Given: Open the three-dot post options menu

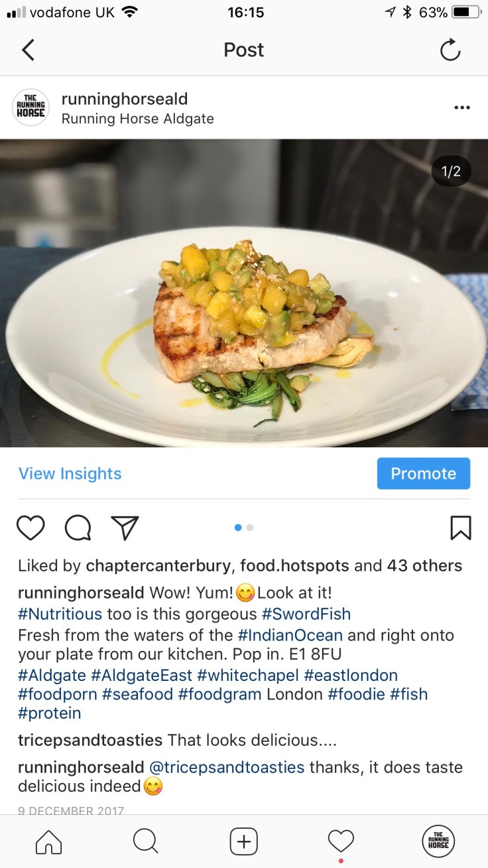Looking at the screenshot, I should point(461,108).
